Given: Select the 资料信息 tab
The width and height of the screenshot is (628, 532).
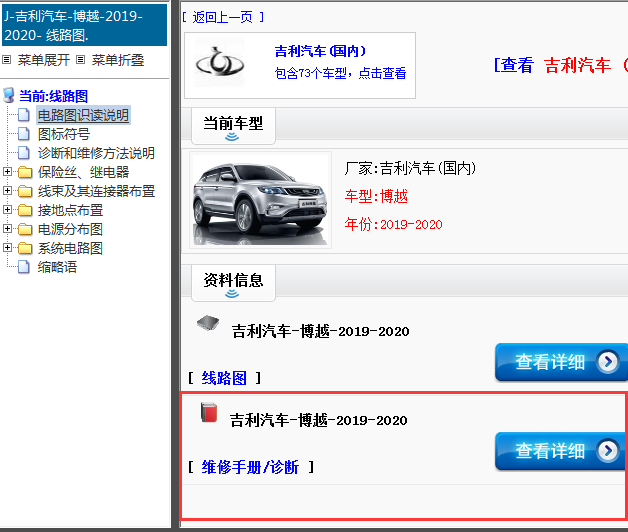Looking at the screenshot, I should click(233, 282).
